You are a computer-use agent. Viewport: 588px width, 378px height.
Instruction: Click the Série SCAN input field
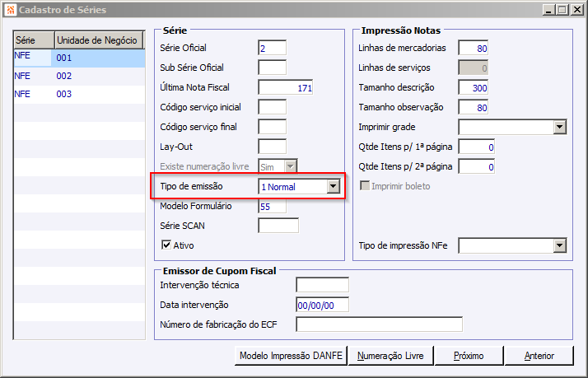coord(278,226)
